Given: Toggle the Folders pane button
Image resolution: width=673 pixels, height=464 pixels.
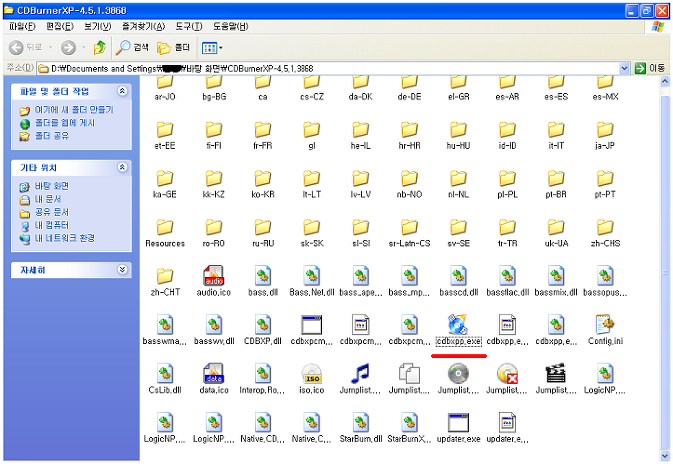Looking at the screenshot, I should point(173,47).
